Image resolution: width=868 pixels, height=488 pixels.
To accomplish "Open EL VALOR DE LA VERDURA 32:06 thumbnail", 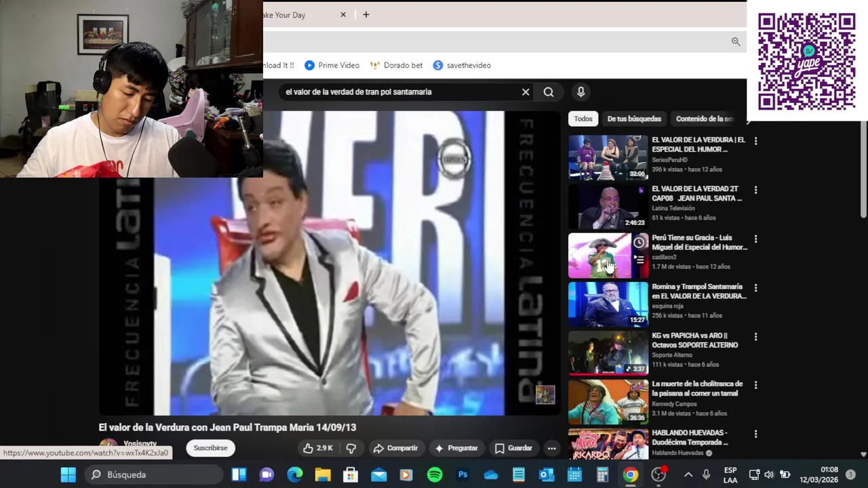I will click(x=608, y=157).
